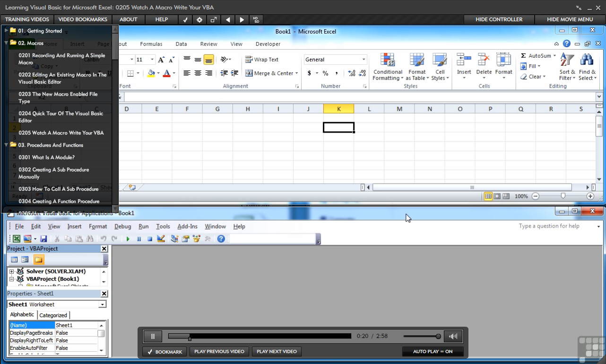This screenshot has height=364, width=606.
Task: Click Decrease Indent icon in Alignment group
Action: pos(223,73)
